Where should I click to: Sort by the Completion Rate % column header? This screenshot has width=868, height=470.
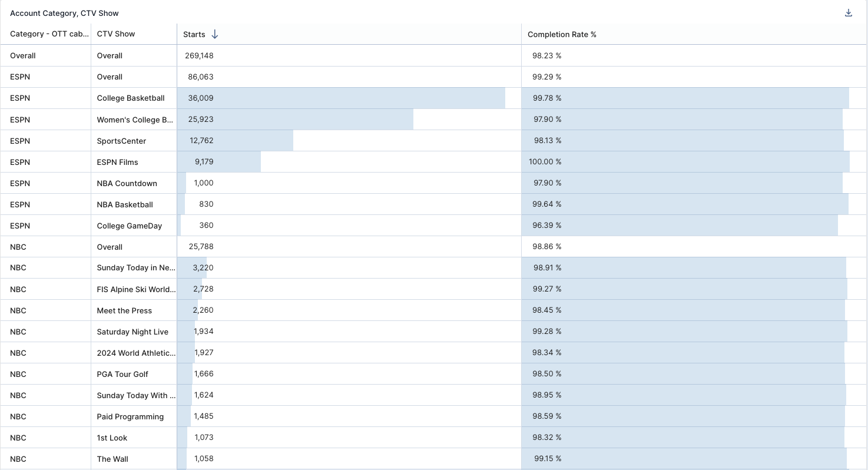coord(561,34)
